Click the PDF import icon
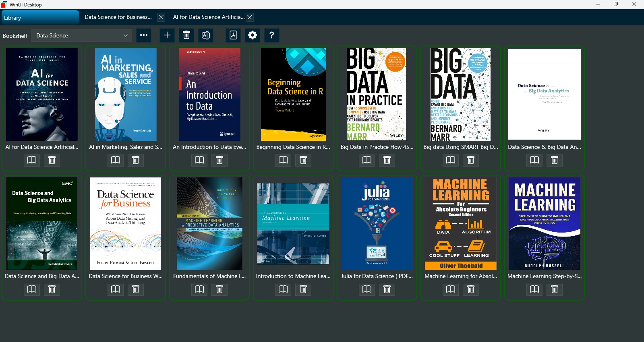 pos(233,35)
